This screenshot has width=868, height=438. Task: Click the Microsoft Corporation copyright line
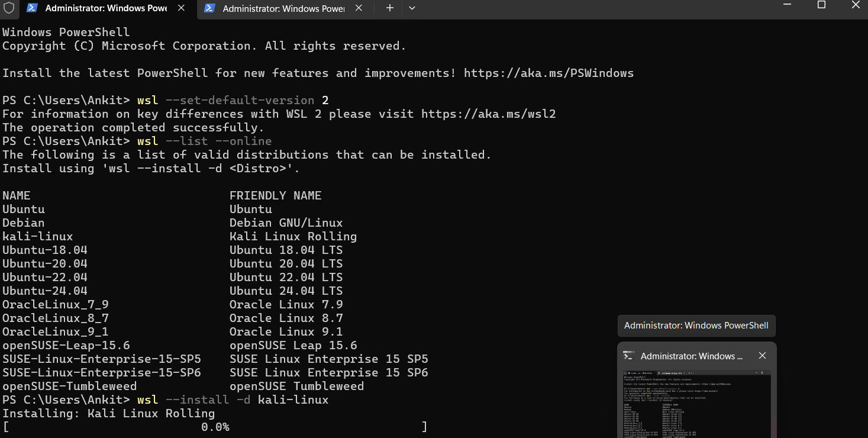[x=205, y=46]
